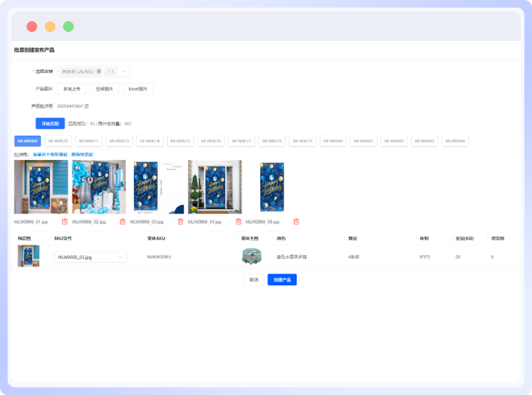Click the blue Start Matching button
The height and width of the screenshot is (395, 532).
[49, 123]
